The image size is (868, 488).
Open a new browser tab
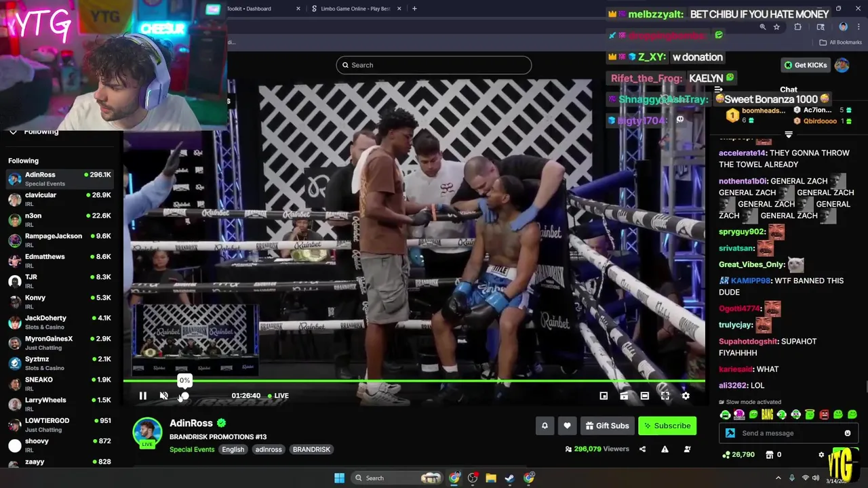[414, 9]
